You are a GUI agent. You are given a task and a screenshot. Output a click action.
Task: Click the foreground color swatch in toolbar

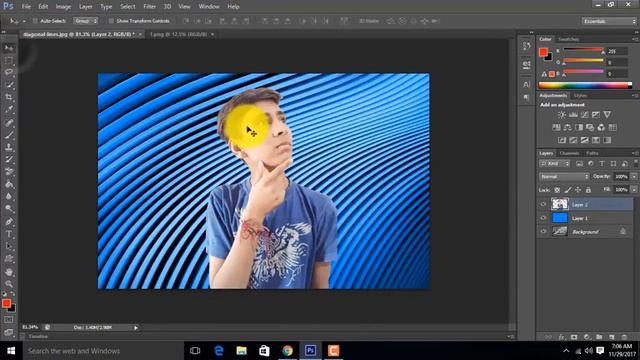pyautogui.click(x=6, y=303)
